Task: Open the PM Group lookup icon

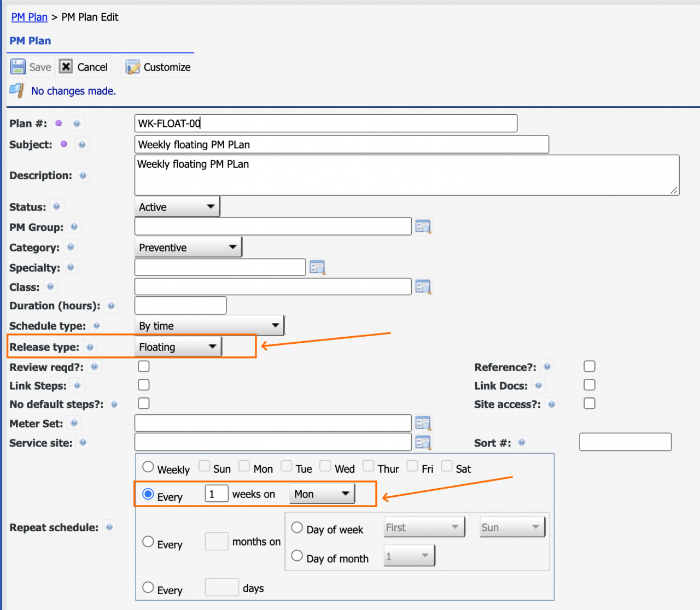Action: click(x=423, y=226)
